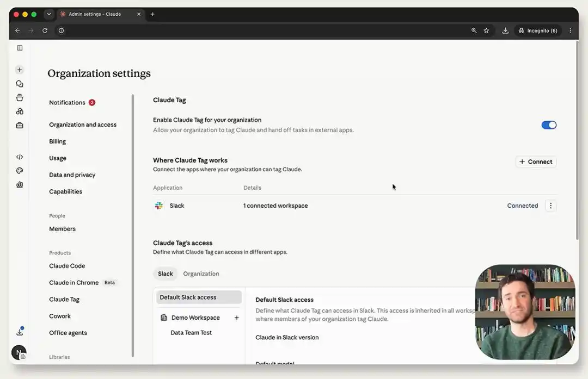Viewport: 588px width, 379px height.
Task: Open the palette icon in left rail
Action: 20,171
